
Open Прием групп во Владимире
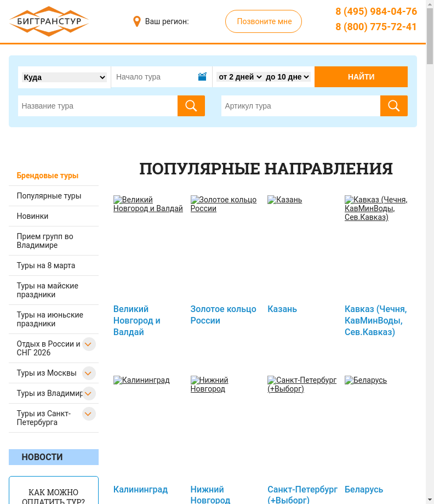pos(45,241)
